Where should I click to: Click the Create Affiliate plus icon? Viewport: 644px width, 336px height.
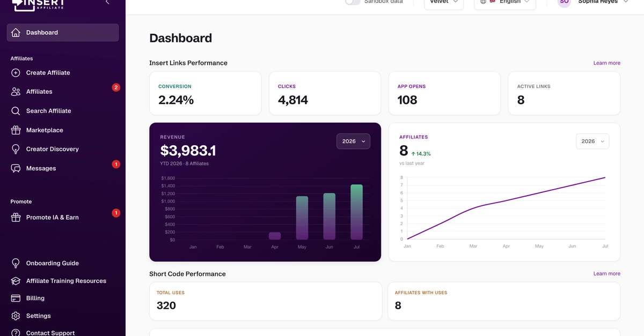[x=16, y=72]
